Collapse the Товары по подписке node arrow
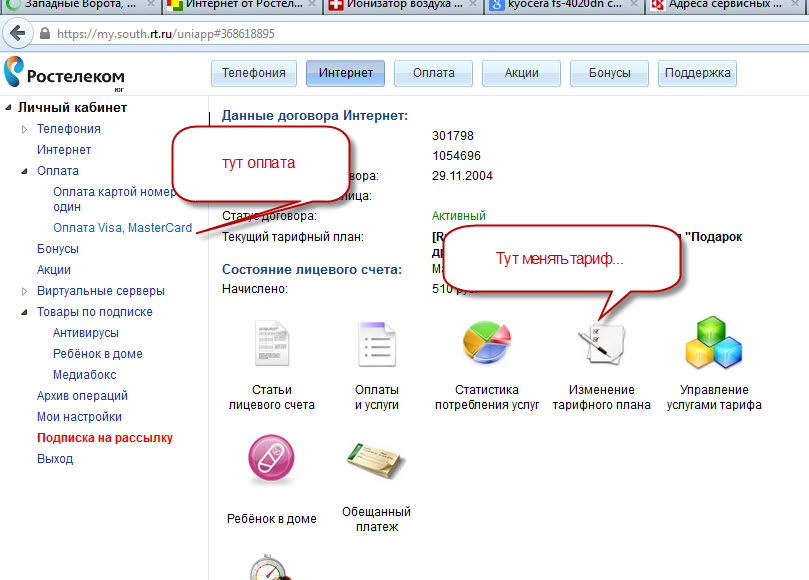Viewport: 809px width, 580px height. click(24, 312)
